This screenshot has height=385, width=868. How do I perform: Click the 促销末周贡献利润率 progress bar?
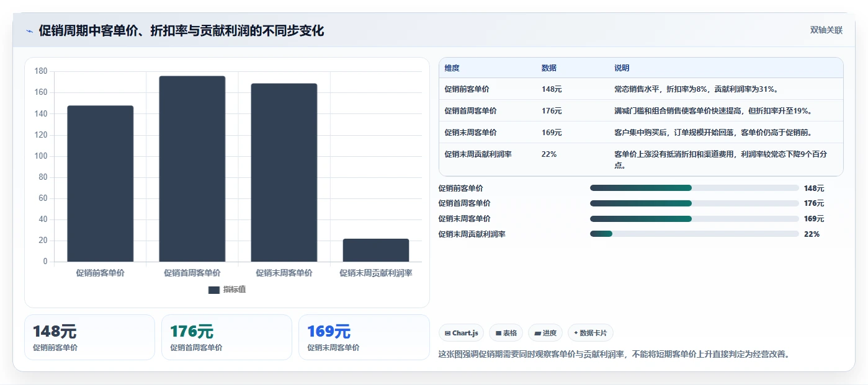pyautogui.click(x=694, y=234)
